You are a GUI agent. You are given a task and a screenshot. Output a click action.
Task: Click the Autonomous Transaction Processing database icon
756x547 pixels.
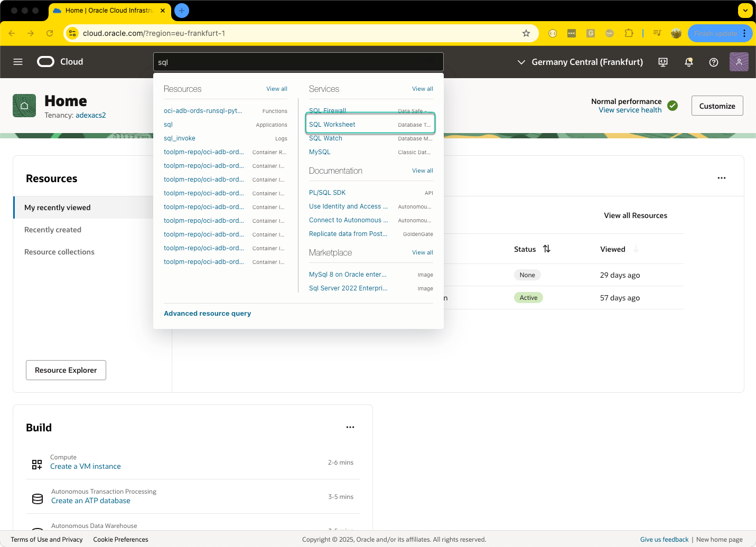[38, 499]
